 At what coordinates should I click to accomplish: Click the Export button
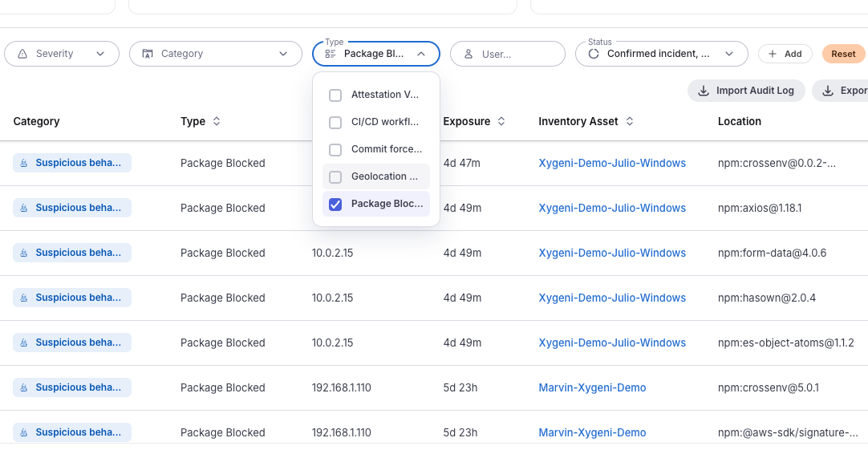(x=842, y=91)
